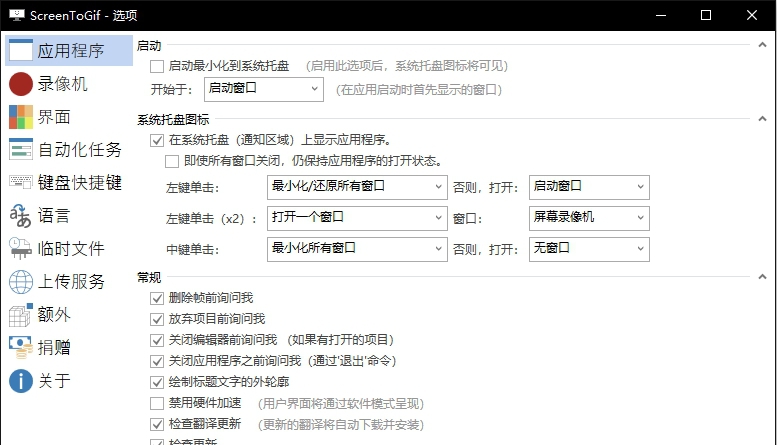
Task: Uncheck 在系统托盘上显示应用程序 checkbox
Action: [157, 140]
